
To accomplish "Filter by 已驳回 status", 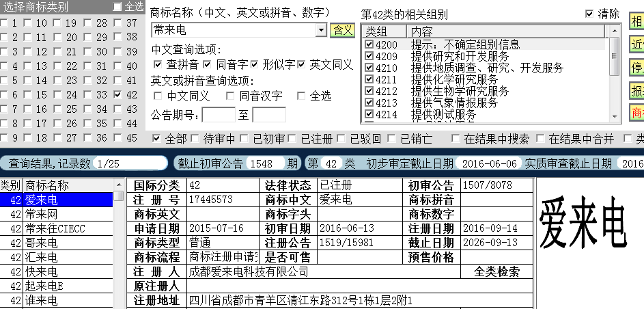I will point(341,139).
